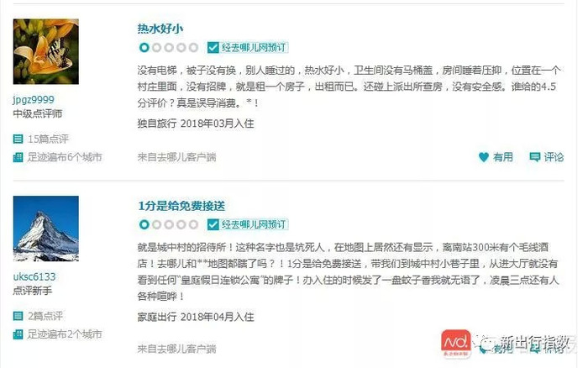Viewport: 588px width, 368px height.
Task: Click the 足迹遍布6个城市 building icon
Action: pos(18,157)
